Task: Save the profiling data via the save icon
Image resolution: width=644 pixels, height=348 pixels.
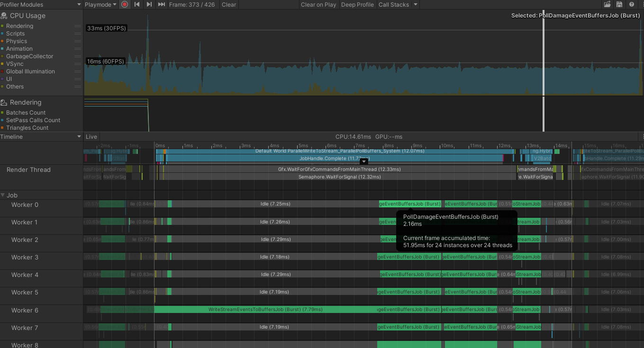Action: pyautogui.click(x=619, y=4)
